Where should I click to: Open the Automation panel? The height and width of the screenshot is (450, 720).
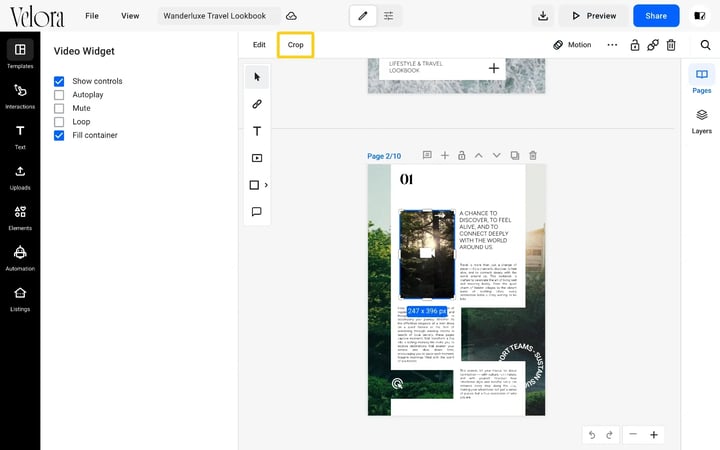pyautogui.click(x=20, y=258)
